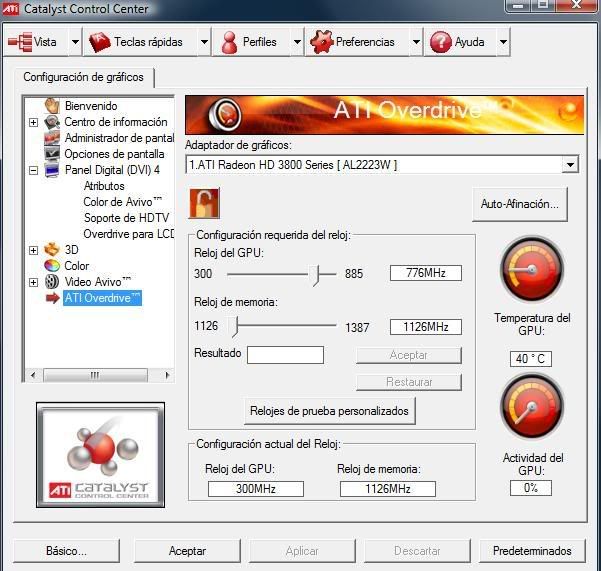Screen dimensions: 601x571
Task: Click the 40 °C temperature value
Action: [530, 359]
